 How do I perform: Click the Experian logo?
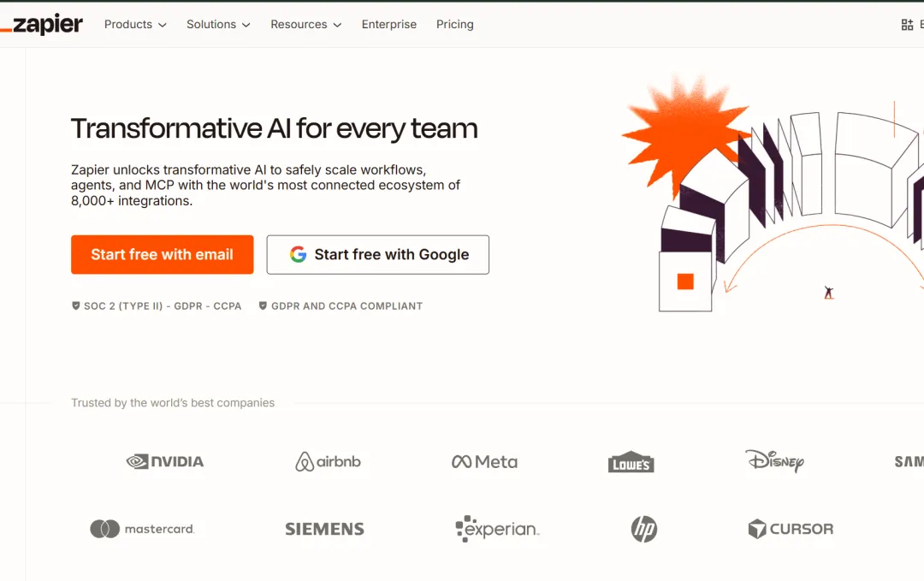(497, 529)
